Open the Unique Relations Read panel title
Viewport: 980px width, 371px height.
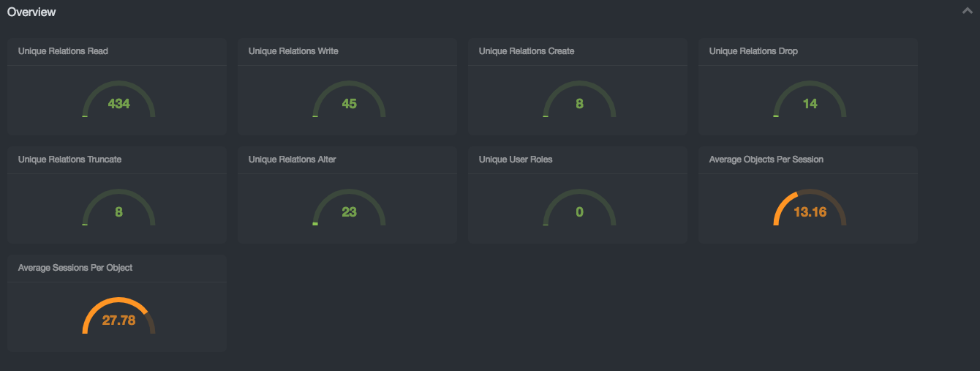pyautogui.click(x=63, y=51)
